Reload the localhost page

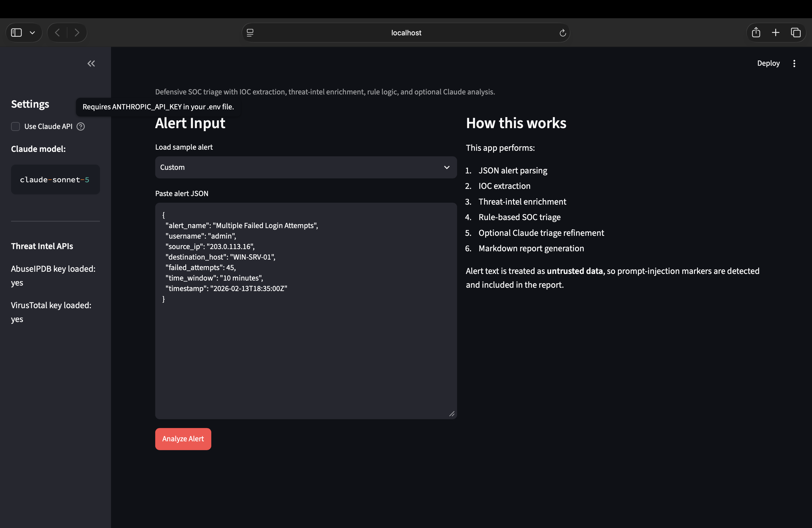point(563,33)
